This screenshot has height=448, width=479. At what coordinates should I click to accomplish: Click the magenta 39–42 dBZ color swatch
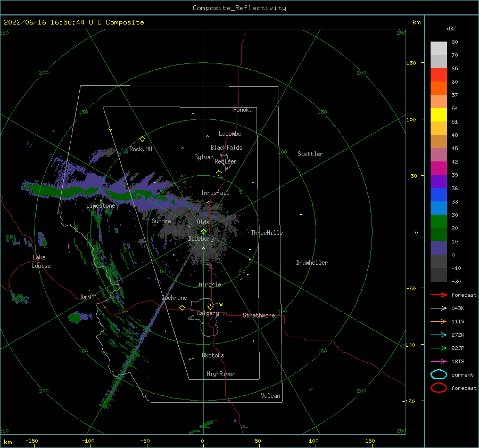439,168
